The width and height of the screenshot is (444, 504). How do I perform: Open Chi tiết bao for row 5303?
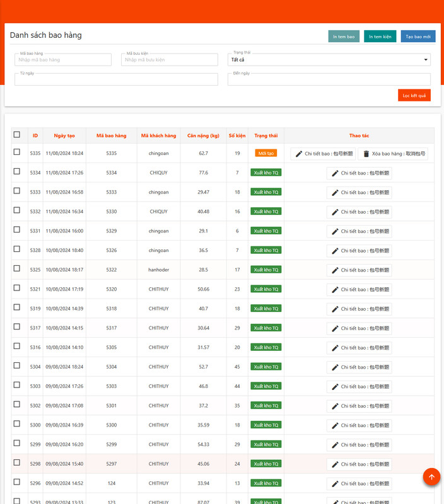pos(359,387)
